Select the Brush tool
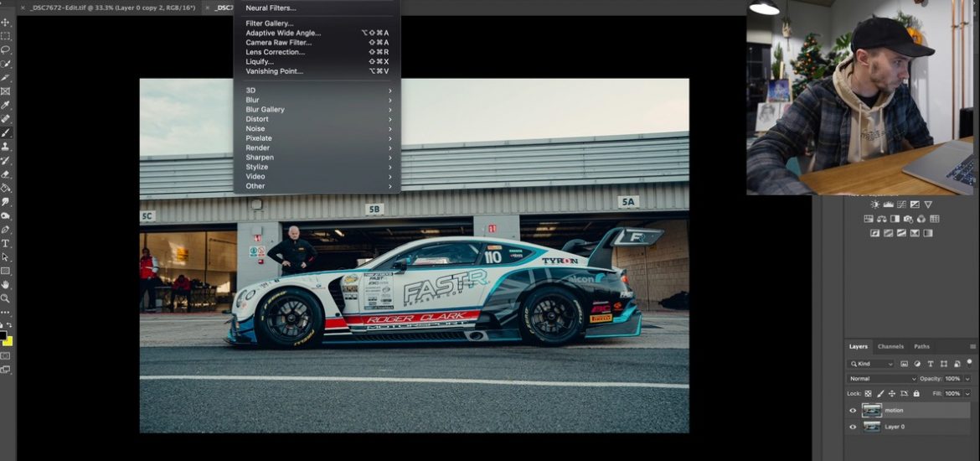This screenshot has height=461, width=980. click(5, 132)
